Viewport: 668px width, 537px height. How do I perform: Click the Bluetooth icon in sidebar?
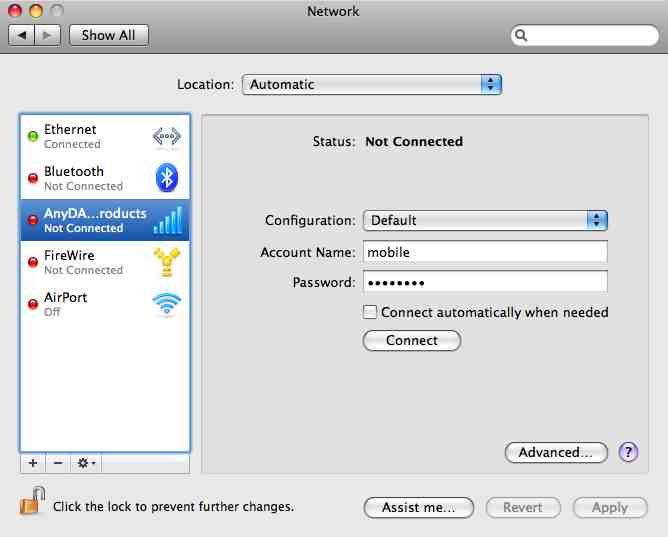[x=166, y=179]
